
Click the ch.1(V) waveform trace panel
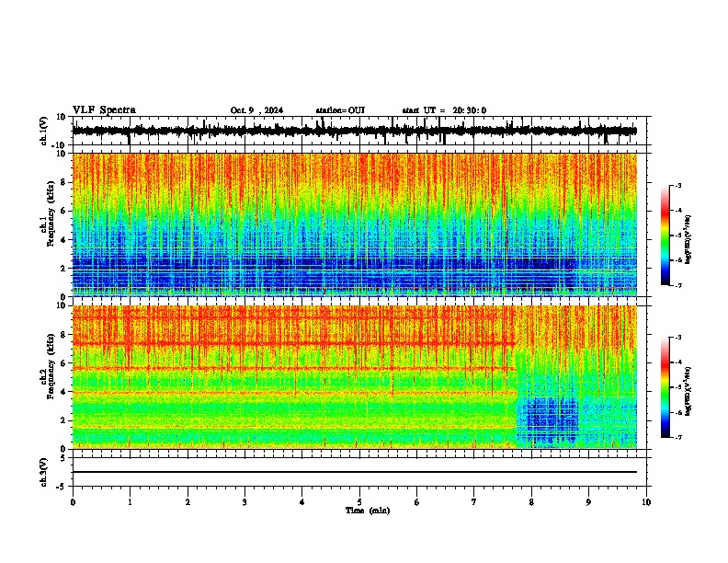coord(359,131)
